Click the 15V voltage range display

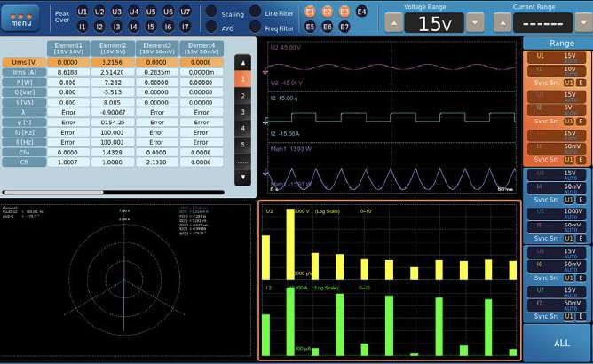[434, 23]
